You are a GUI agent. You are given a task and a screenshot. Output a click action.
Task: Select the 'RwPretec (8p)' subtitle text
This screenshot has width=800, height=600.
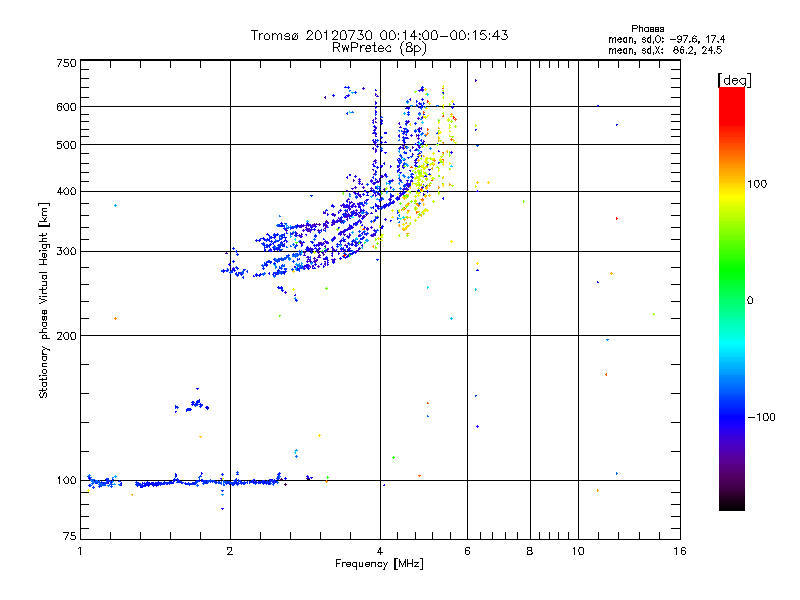click(379, 48)
